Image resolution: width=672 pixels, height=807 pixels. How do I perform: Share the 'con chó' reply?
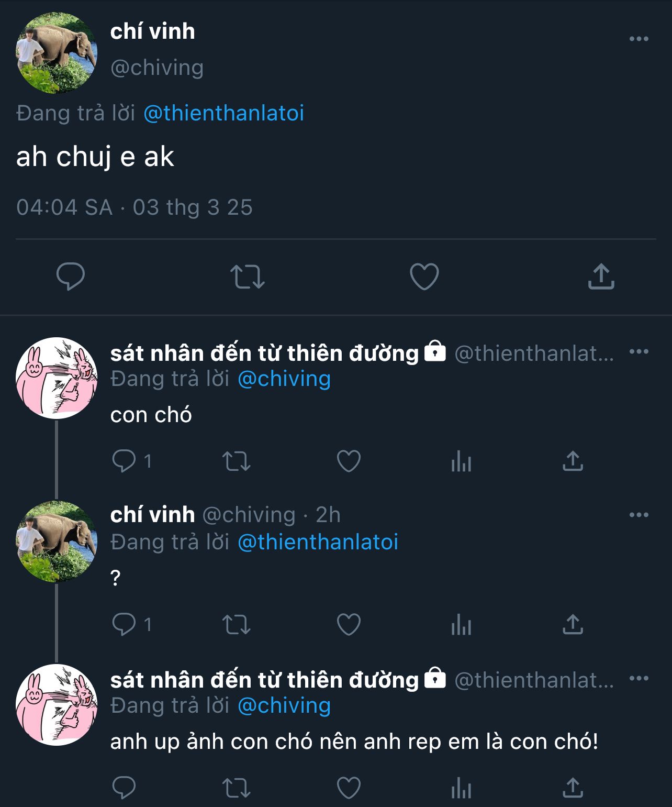click(573, 461)
